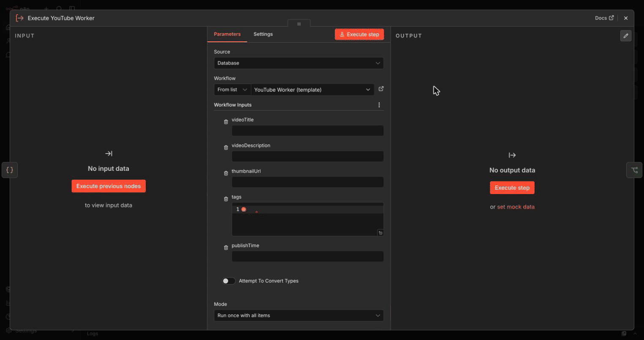
Task: Click into the videoDescription text field
Action: point(307,157)
